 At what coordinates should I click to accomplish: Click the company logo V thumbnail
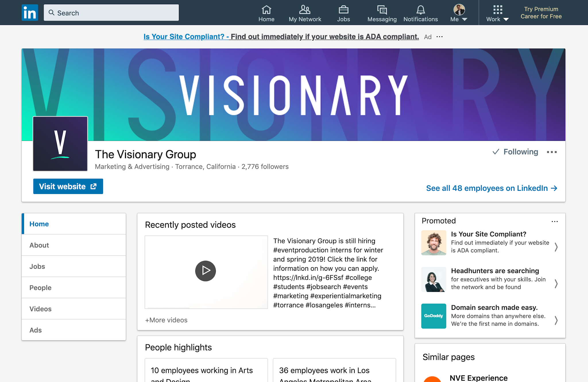(60, 144)
